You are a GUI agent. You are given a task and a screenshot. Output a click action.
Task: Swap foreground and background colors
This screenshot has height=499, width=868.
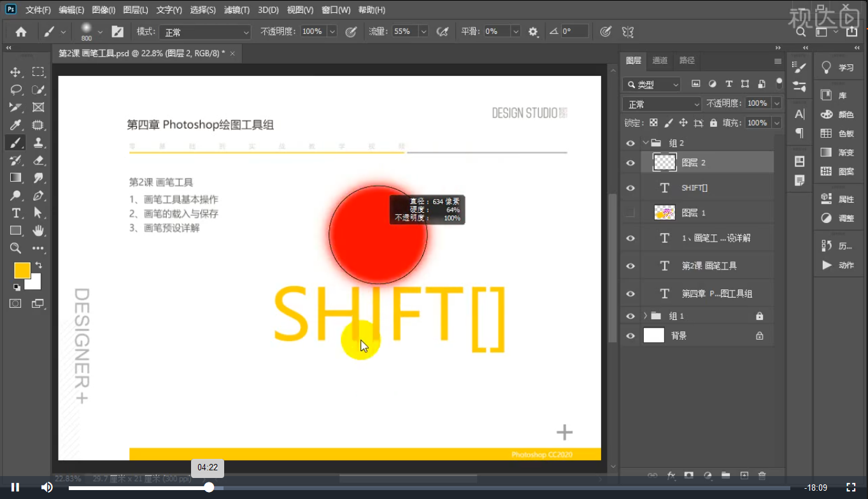[x=38, y=264]
